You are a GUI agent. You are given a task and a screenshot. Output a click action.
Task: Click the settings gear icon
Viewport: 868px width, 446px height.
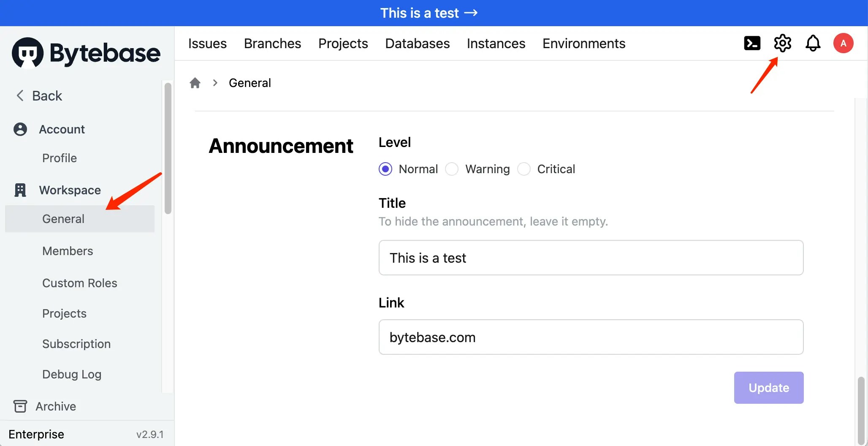click(783, 43)
